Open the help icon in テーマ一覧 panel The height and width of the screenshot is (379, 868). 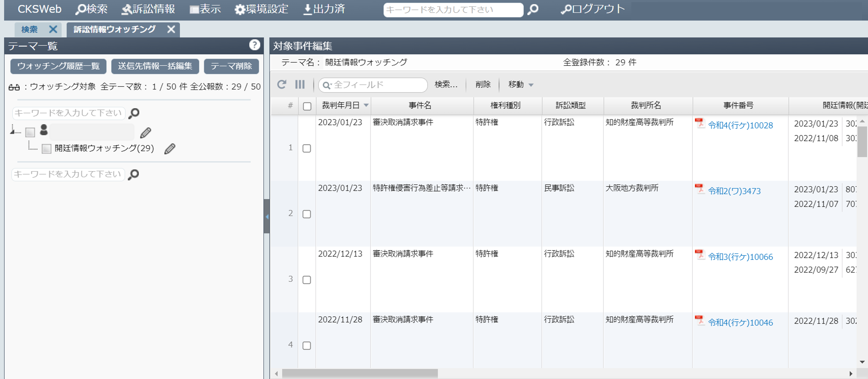click(x=255, y=45)
